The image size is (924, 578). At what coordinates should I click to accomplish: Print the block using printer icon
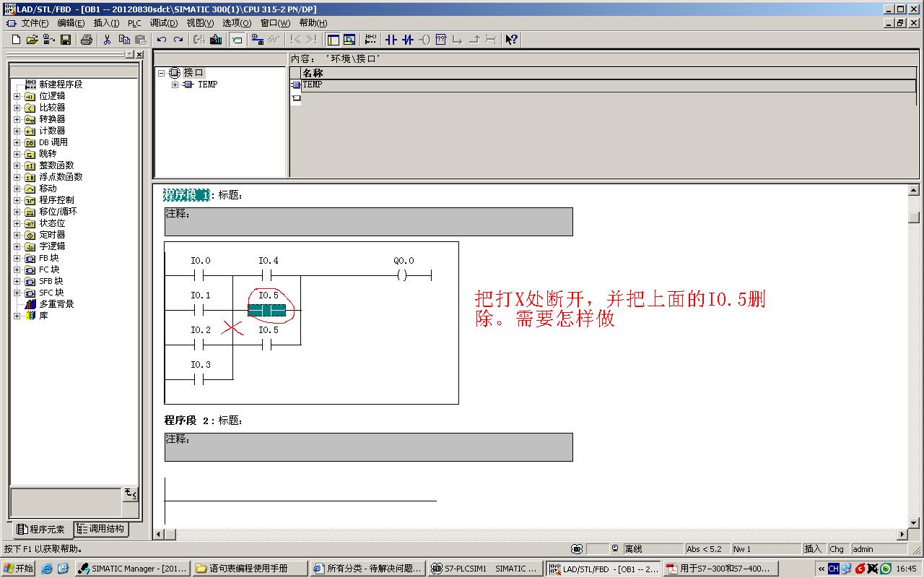(86, 40)
